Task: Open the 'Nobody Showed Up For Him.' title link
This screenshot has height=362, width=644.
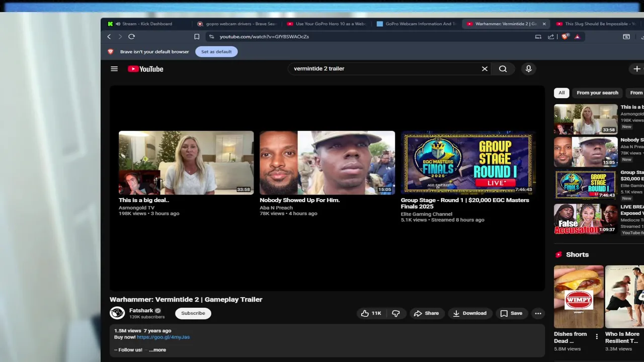Action: point(299,200)
